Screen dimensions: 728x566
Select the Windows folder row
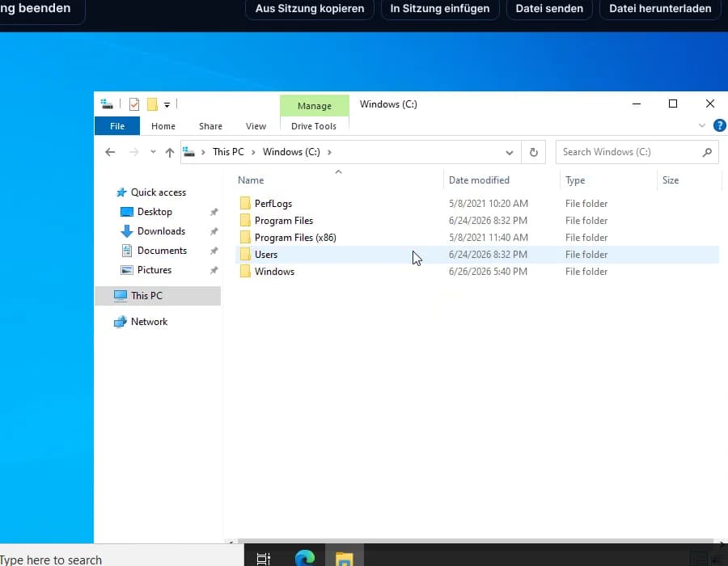pos(477,272)
